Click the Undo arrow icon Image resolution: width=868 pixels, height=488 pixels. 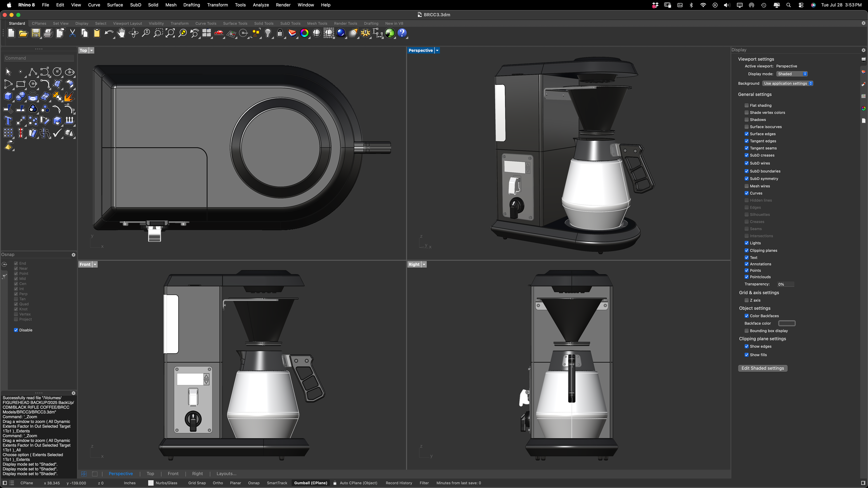109,33
